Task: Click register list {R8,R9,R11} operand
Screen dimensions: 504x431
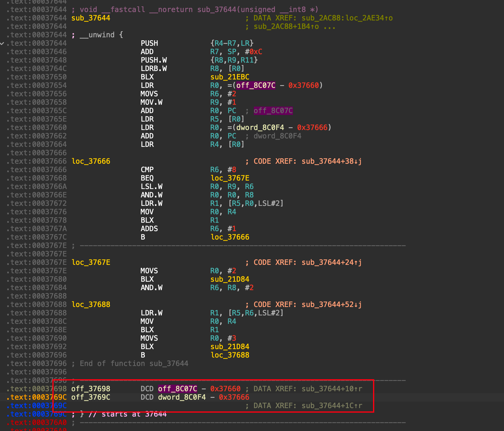Action: pyautogui.click(x=234, y=60)
